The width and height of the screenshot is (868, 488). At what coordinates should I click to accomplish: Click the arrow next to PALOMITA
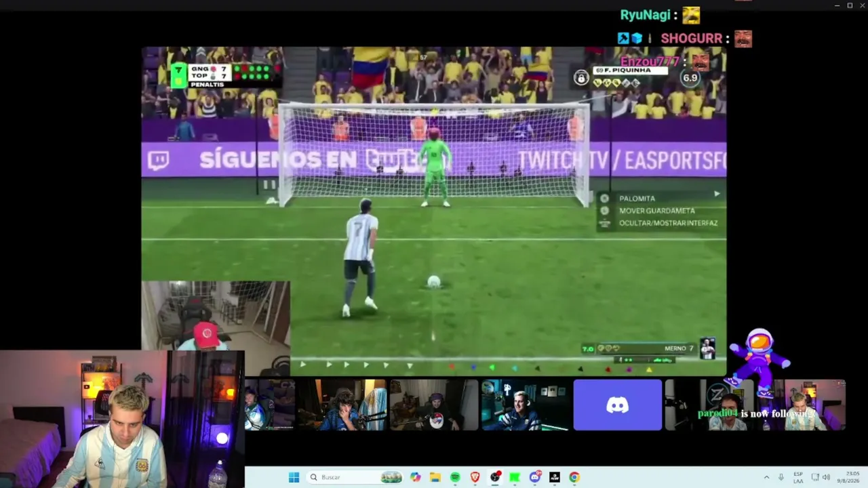(716, 194)
